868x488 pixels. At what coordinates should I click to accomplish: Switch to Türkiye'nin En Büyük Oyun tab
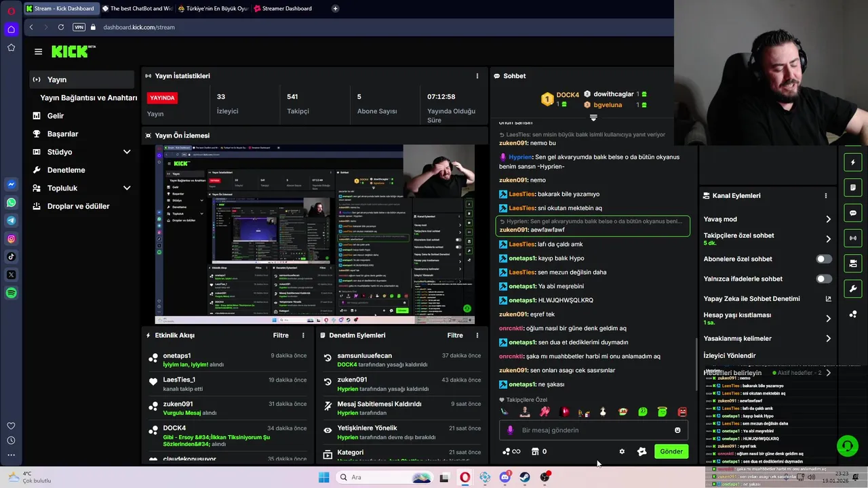(214, 9)
